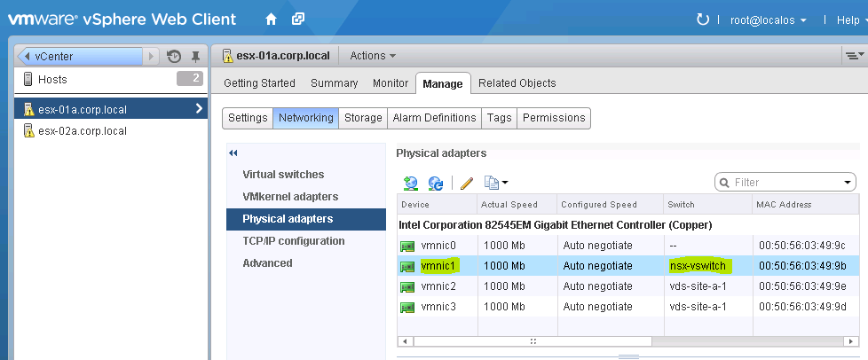Sort by the Actual Speed column header
The image size is (868, 360).
pos(517,205)
